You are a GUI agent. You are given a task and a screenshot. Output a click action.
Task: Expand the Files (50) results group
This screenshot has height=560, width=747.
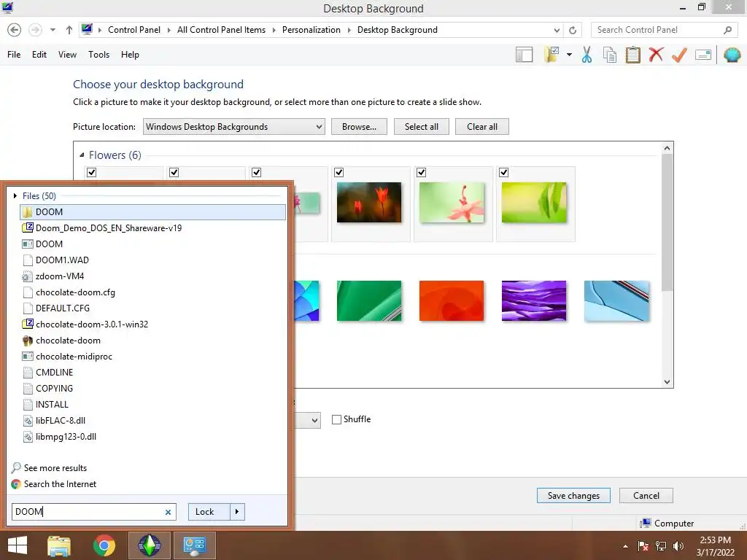15,195
